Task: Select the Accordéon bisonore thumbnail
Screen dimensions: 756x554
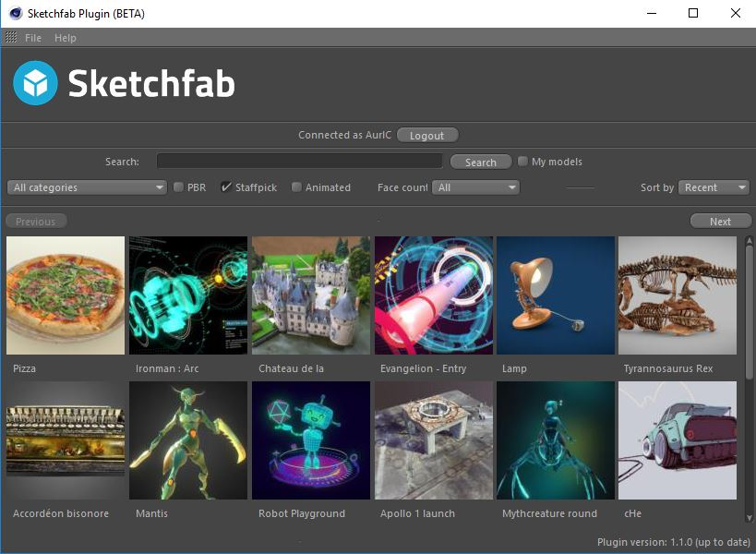Action: coord(66,440)
